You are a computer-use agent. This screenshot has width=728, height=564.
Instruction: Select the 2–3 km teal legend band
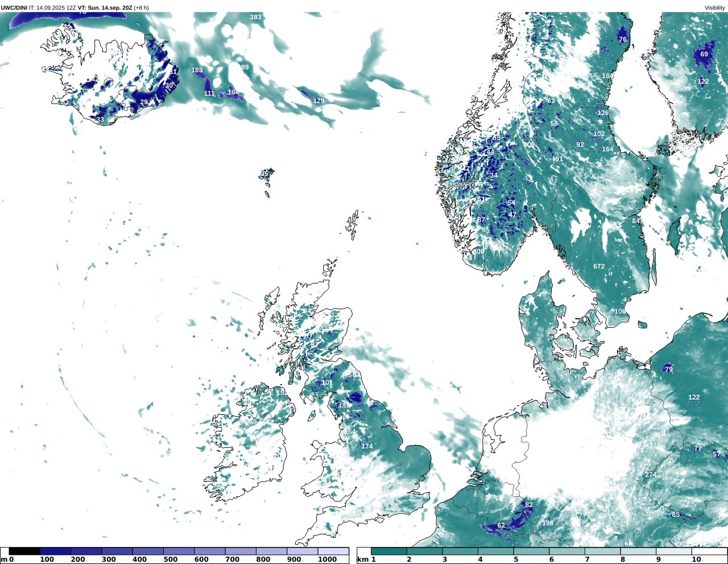[x=425, y=551]
